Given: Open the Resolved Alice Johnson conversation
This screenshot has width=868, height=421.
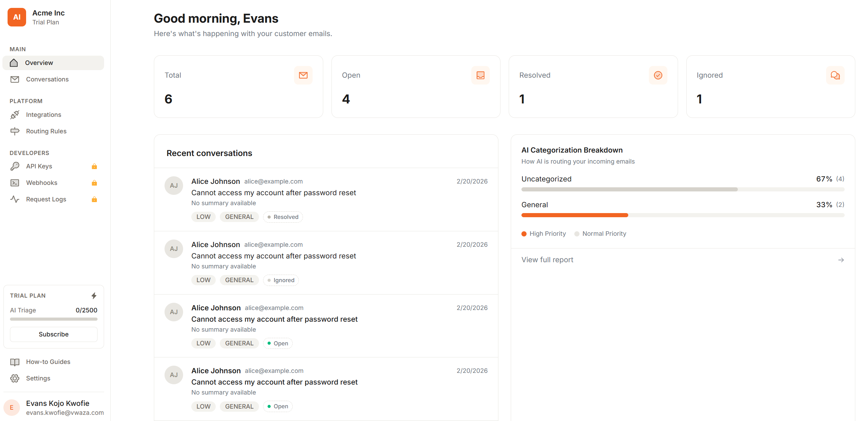Looking at the screenshot, I should click(x=273, y=193).
